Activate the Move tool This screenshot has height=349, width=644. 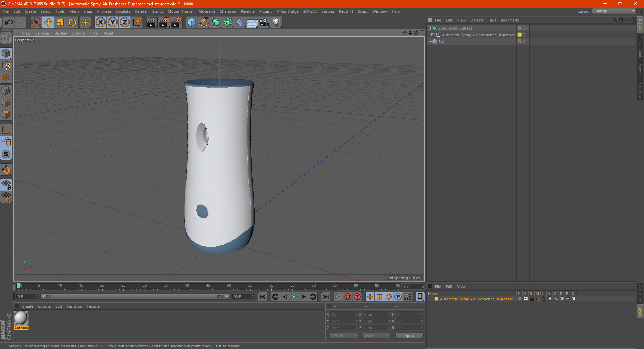(x=48, y=22)
